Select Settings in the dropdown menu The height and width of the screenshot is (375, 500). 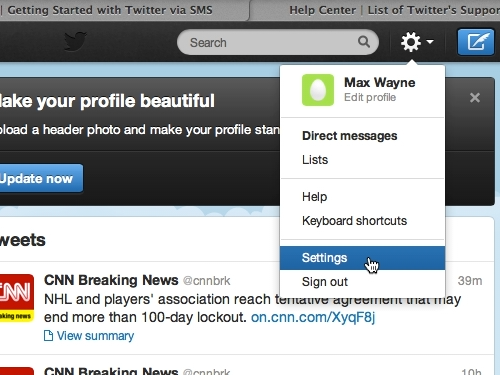(362, 258)
